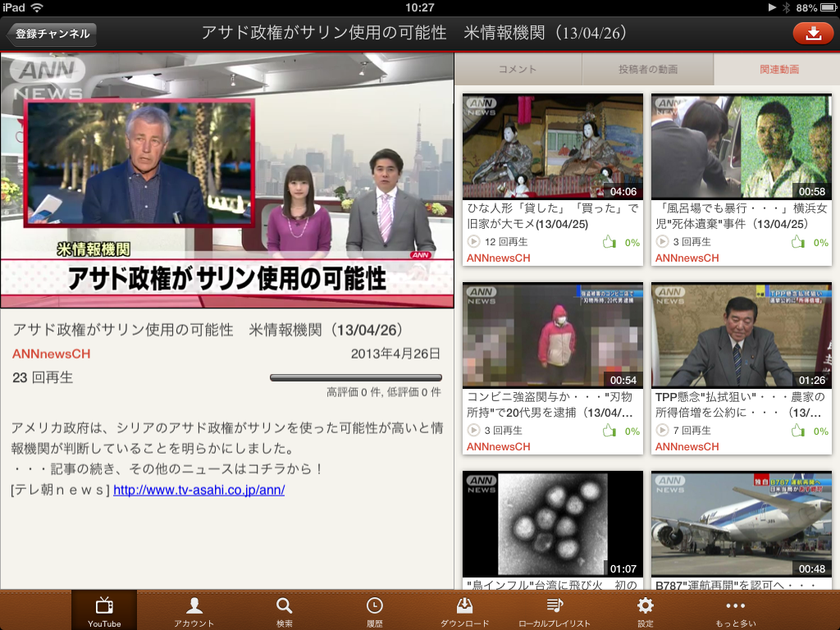Open ダウンロード in bottom bar
This screenshot has height=630, width=840.
click(464, 610)
